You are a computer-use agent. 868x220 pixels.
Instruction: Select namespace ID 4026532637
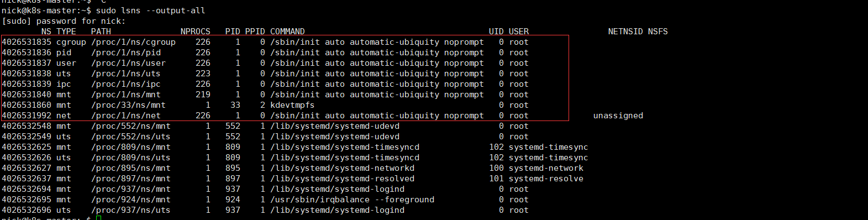click(27, 179)
